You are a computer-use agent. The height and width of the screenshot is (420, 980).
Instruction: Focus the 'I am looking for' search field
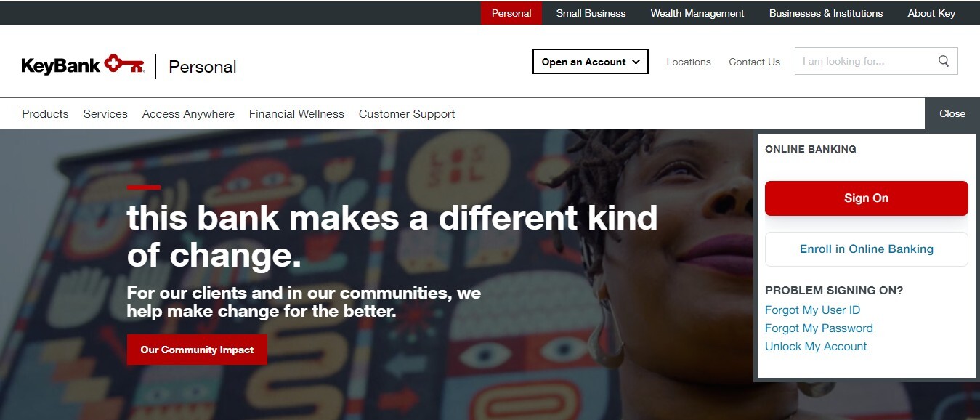[865, 61]
